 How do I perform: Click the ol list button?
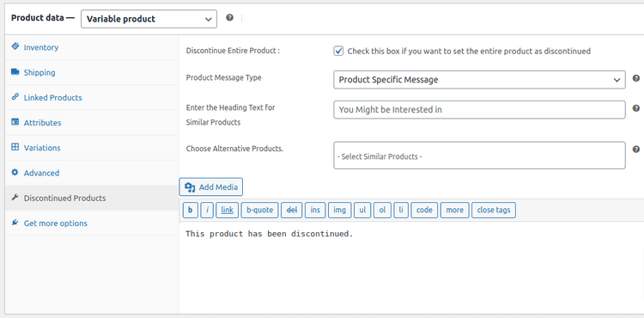point(382,210)
